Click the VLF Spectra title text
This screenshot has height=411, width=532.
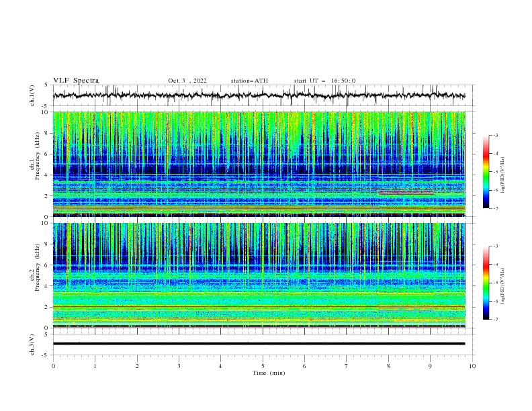[76, 81]
